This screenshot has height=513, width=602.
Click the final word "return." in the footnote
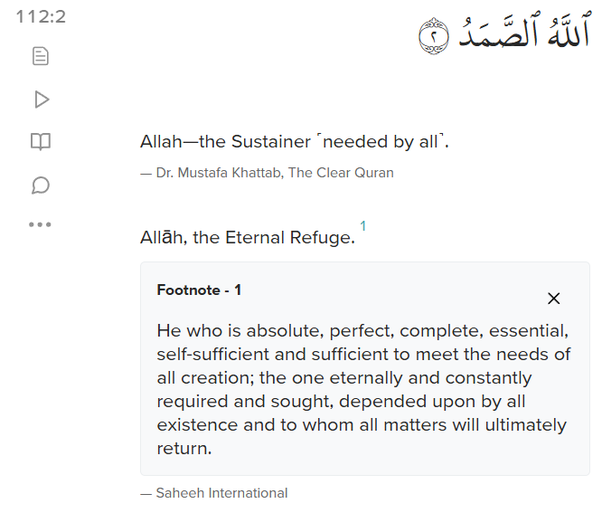click(184, 449)
